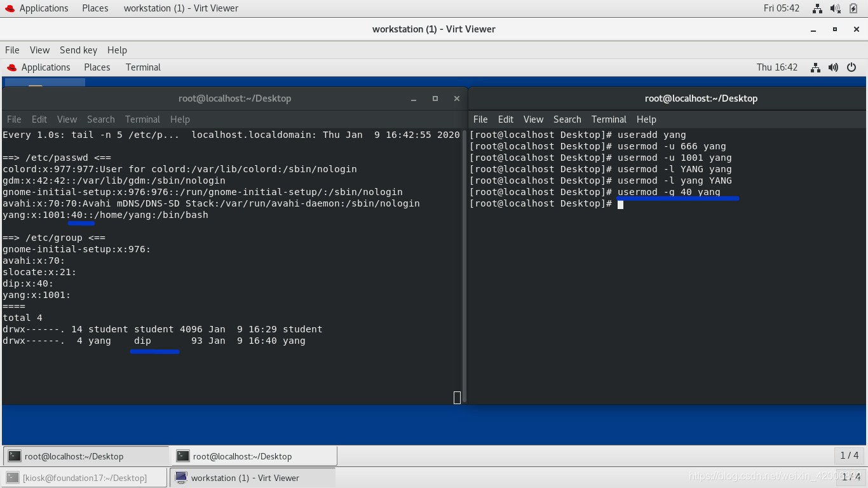
Task: Click the student directory listing row
Action: pos(163,329)
